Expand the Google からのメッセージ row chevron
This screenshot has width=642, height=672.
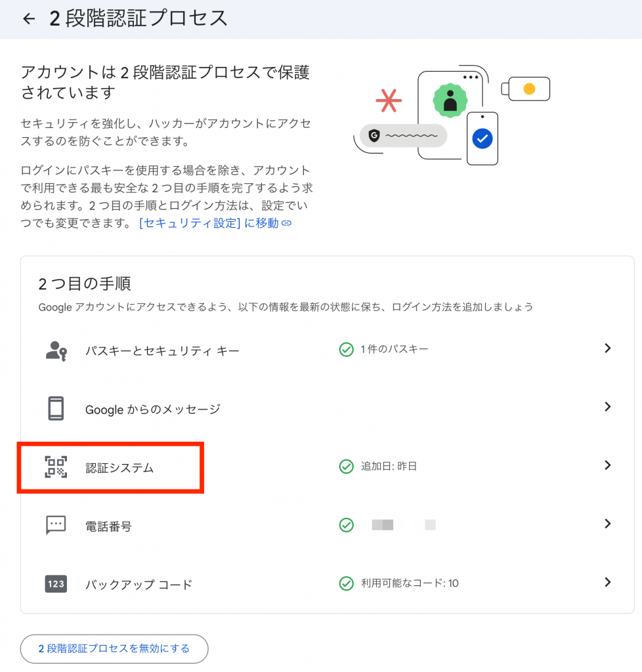607,407
